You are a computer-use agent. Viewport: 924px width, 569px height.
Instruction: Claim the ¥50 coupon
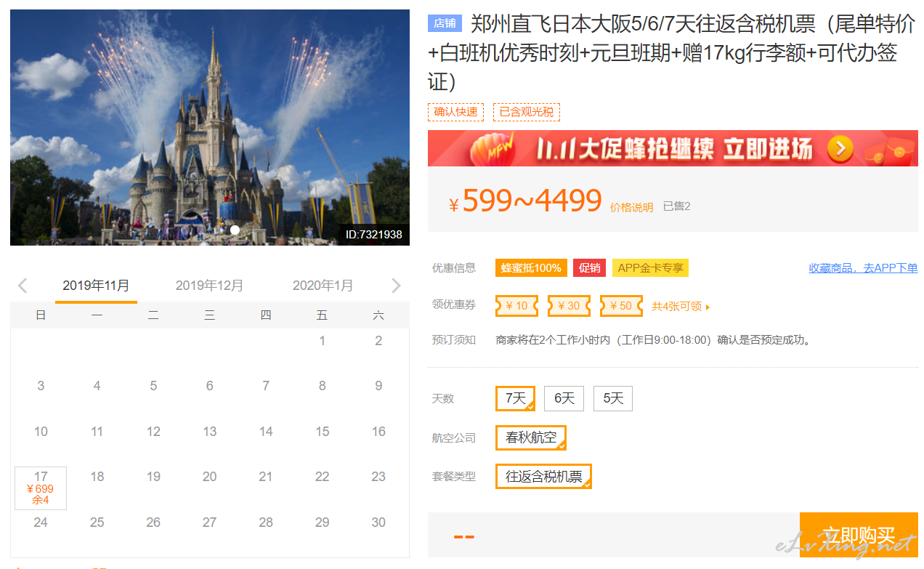(x=621, y=306)
